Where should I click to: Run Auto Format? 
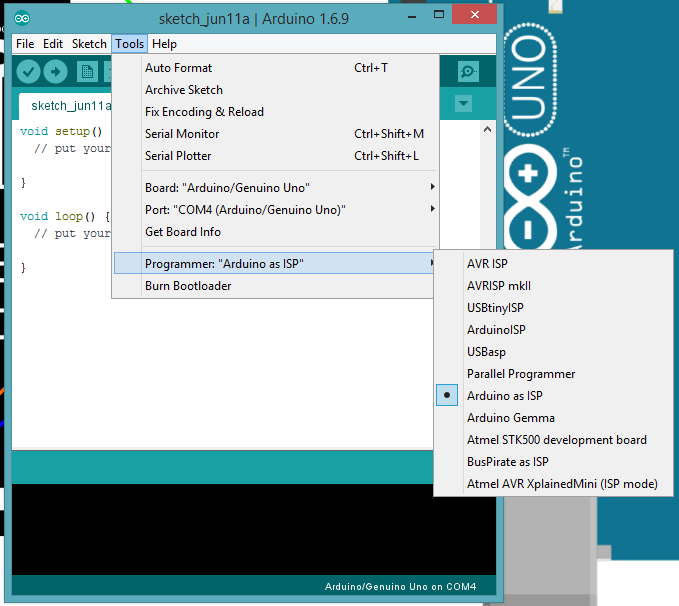coord(275,68)
